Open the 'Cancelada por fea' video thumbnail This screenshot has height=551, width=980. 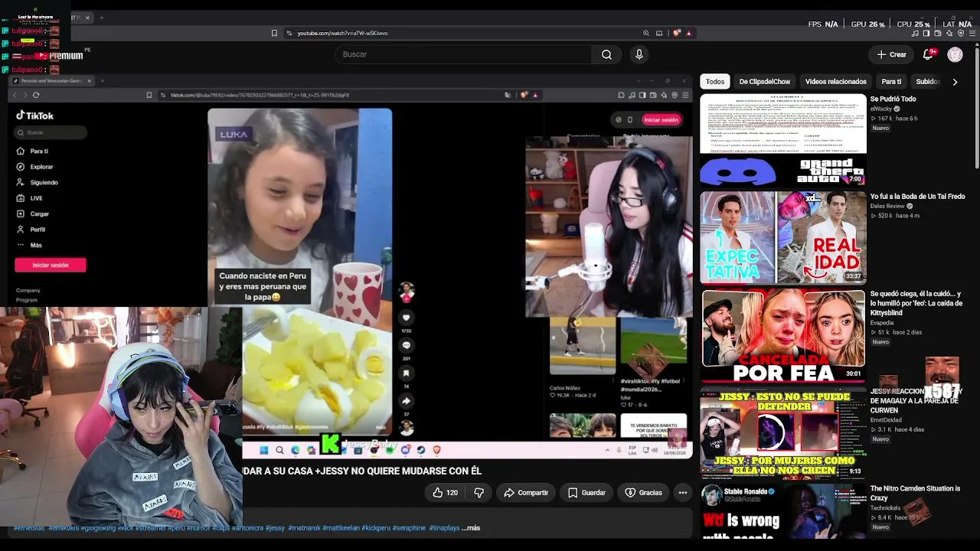point(783,335)
